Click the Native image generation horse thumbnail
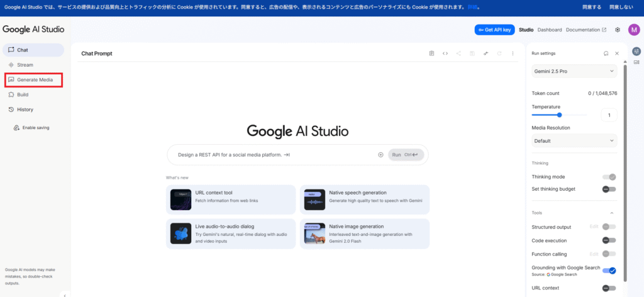 pyautogui.click(x=314, y=233)
